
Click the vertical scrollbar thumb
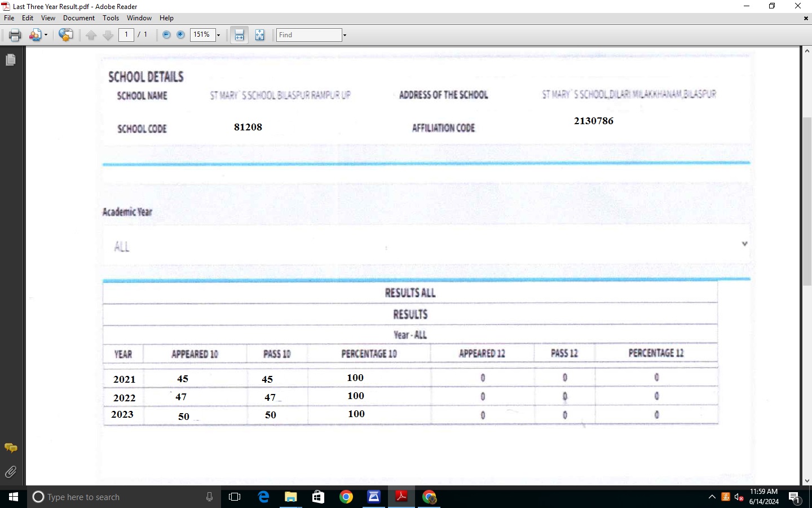click(807, 200)
